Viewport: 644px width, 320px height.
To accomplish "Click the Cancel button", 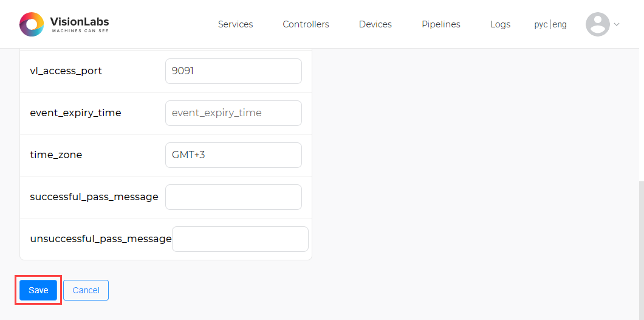I will 86,290.
